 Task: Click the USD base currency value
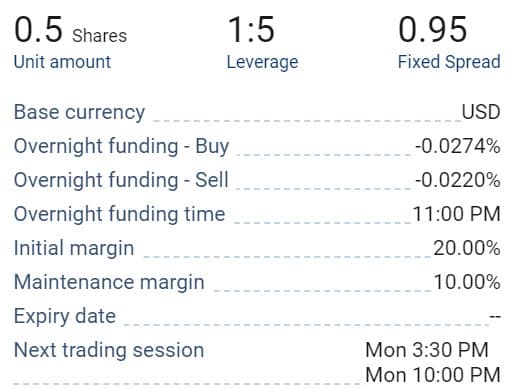481,112
